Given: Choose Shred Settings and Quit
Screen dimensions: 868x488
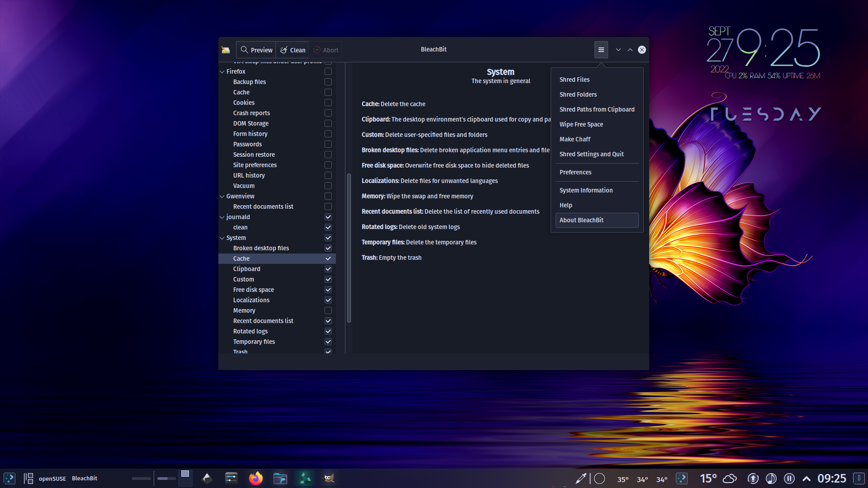Looking at the screenshot, I should pos(597,154).
